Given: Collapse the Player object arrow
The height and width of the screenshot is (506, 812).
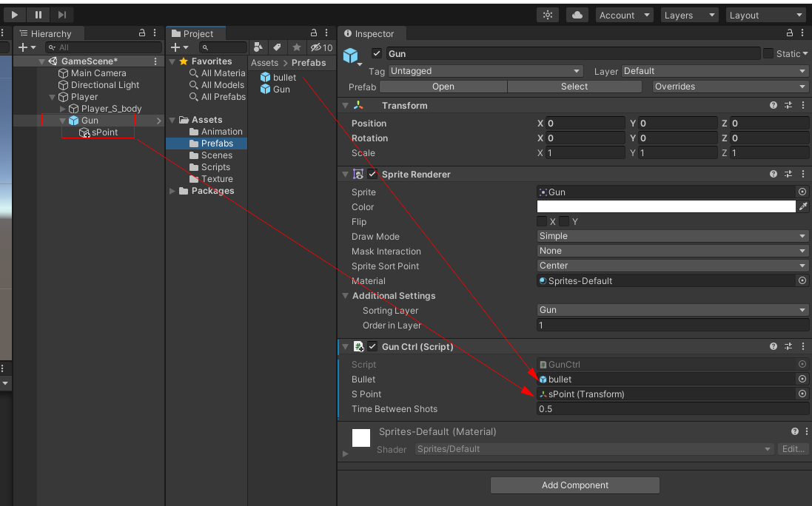Looking at the screenshot, I should (52, 97).
